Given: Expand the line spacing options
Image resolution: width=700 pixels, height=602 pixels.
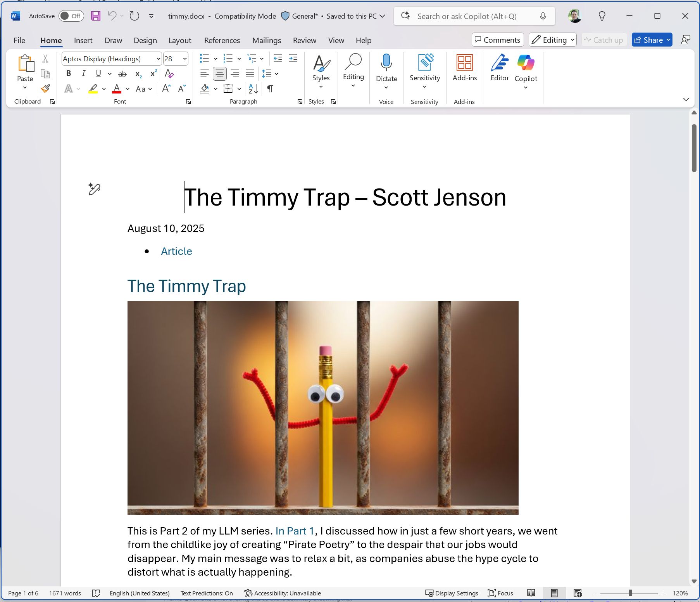Looking at the screenshot, I should (276, 73).
